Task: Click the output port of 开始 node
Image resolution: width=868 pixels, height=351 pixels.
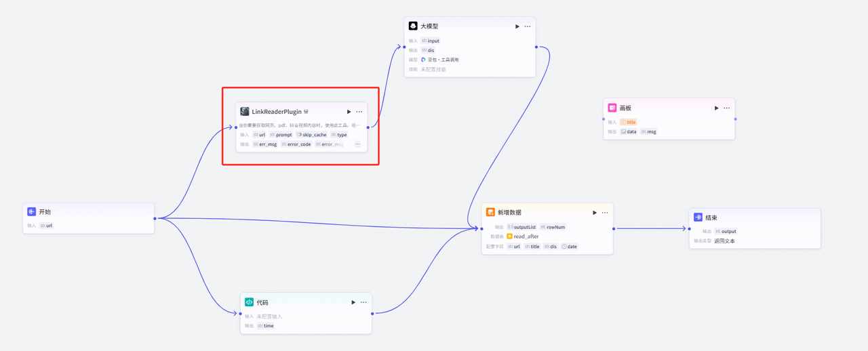Action: click(x=155, y=218)
